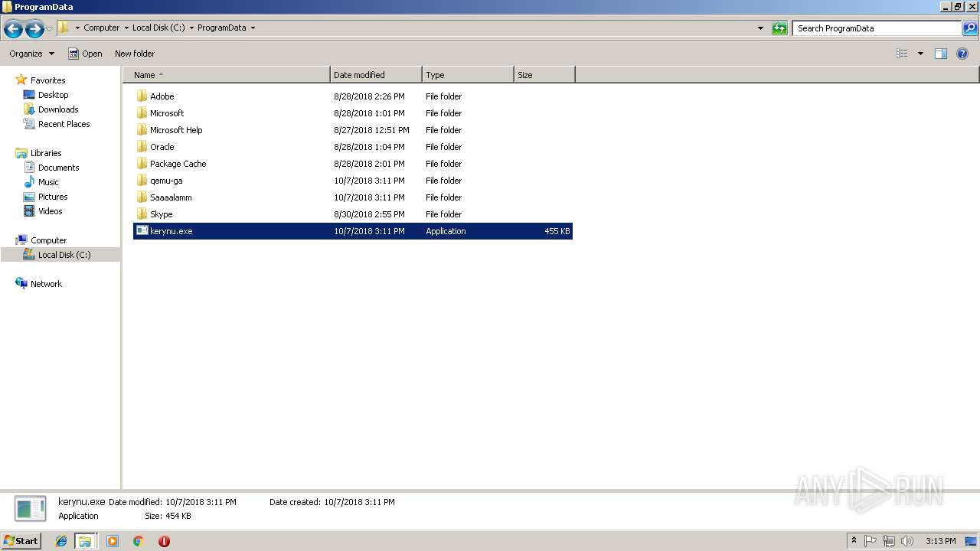Select the Oracle folder icon
Screen dimensions: 980x551
coord(142,147)
